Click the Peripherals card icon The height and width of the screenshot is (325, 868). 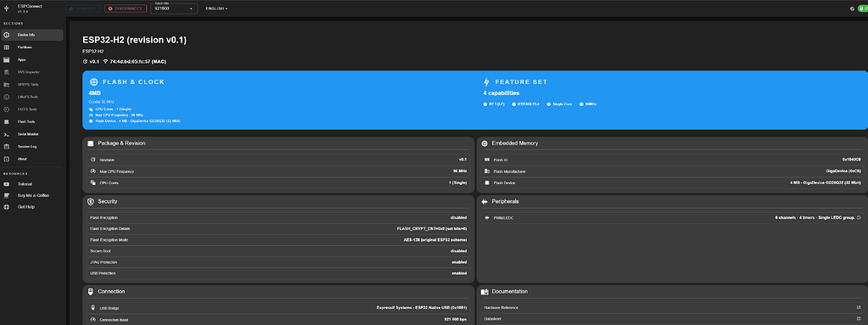pyautogui.click(x=484, y=201)
